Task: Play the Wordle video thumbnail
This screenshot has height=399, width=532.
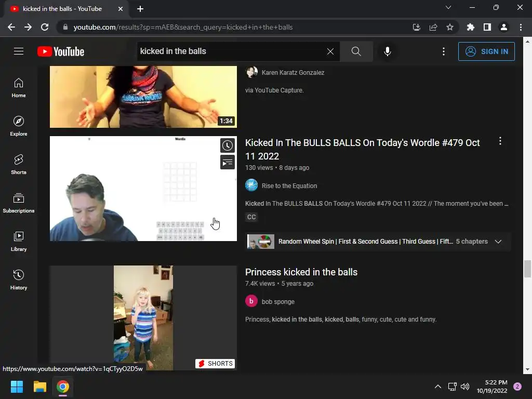Action: click(143, 189)
